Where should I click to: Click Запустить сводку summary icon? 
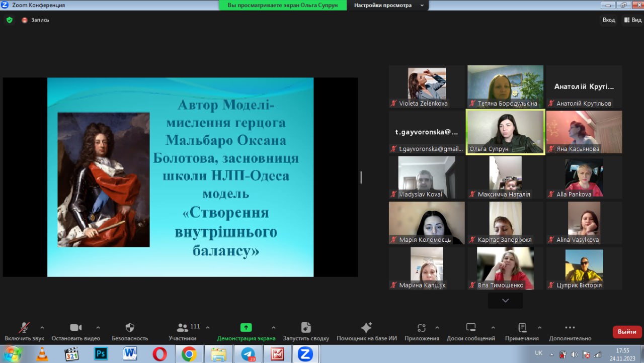(306, 328)
